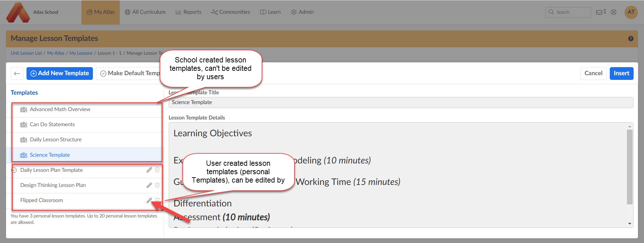
Task: Open the Communities menu
Action: (x=230, y=12)
